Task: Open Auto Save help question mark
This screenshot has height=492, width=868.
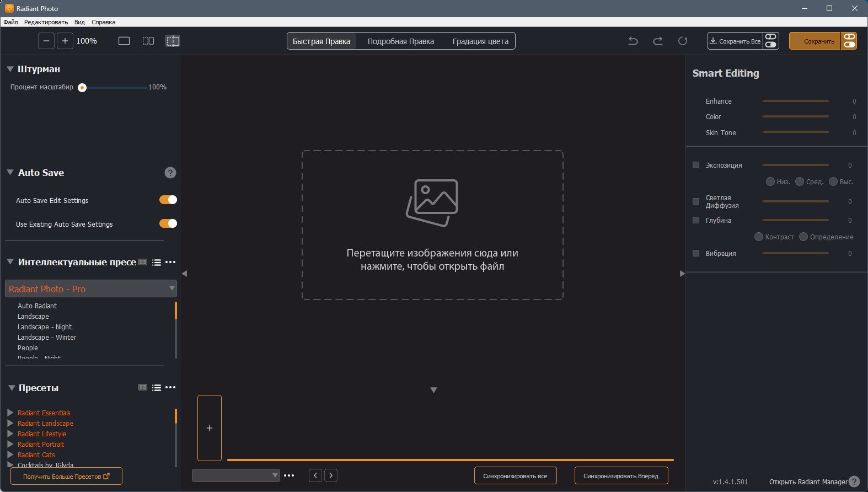Action: [170, 173]
